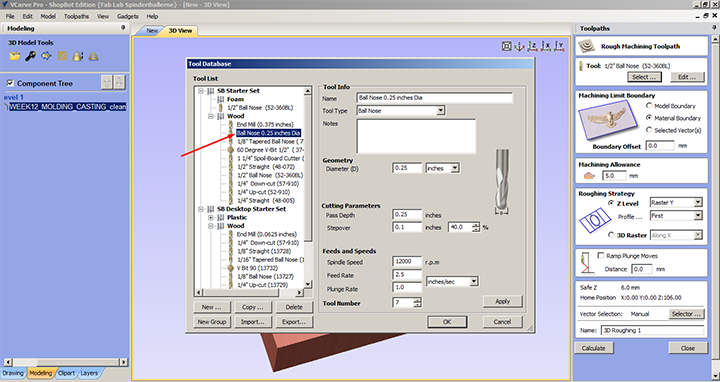Move component up with up arrow button
Viewport: 720px width, 382px height.
click(107, 83)
